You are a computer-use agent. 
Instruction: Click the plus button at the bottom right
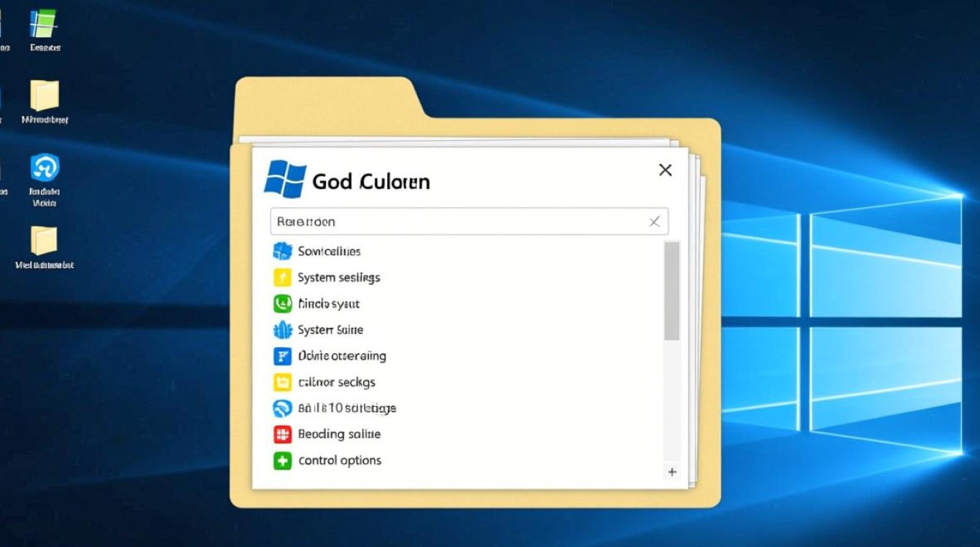coord(672,472)
